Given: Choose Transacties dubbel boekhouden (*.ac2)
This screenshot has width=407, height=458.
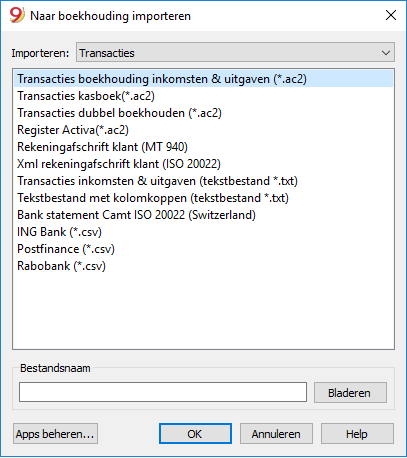Looking at the screenshot, I should tap(203, 113).
